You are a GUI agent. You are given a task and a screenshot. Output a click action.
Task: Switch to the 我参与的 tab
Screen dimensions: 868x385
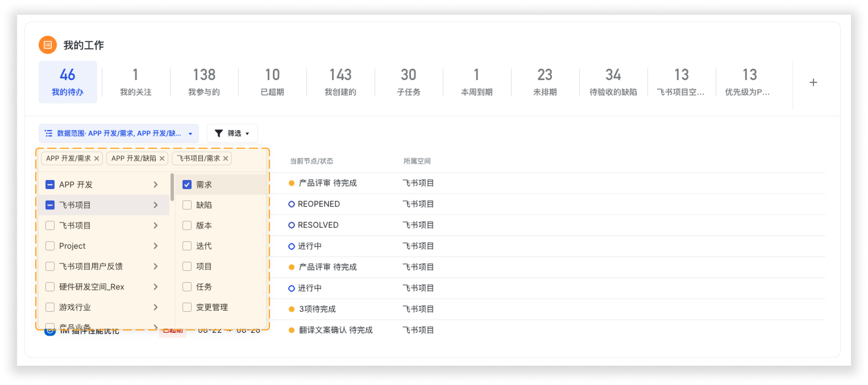204,82
